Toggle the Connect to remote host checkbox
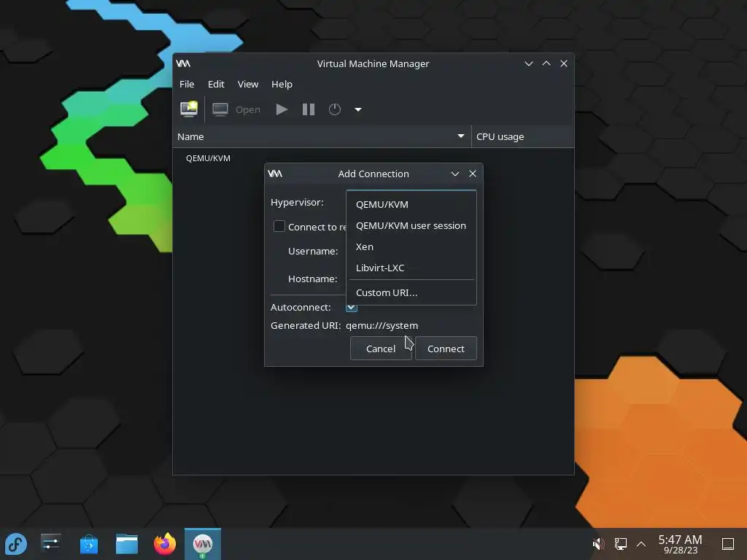This screenshot has width=747, height=560. pyautogui.click(x=279, y=226)
